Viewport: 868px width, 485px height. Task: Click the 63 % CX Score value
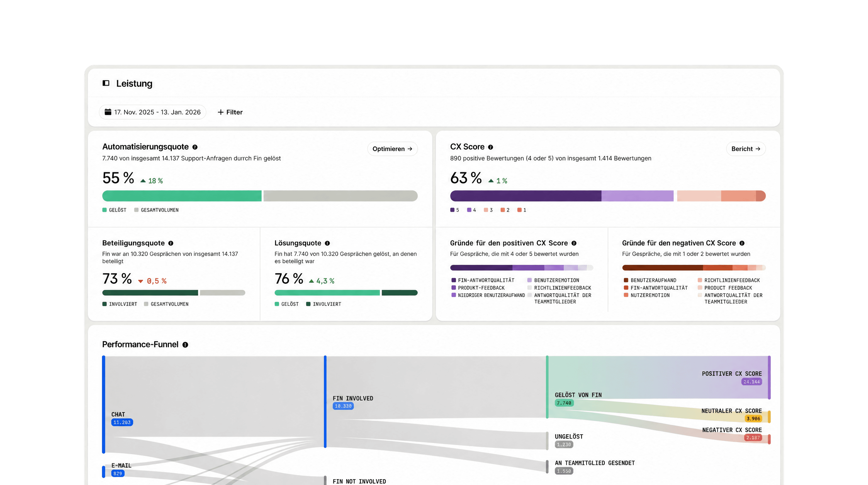click(x=466, y=178)
